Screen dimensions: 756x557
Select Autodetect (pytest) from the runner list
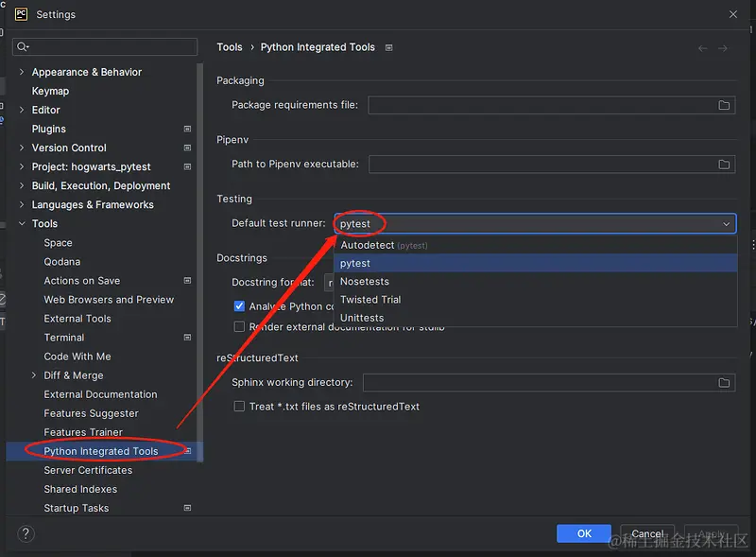click(535, 245)
